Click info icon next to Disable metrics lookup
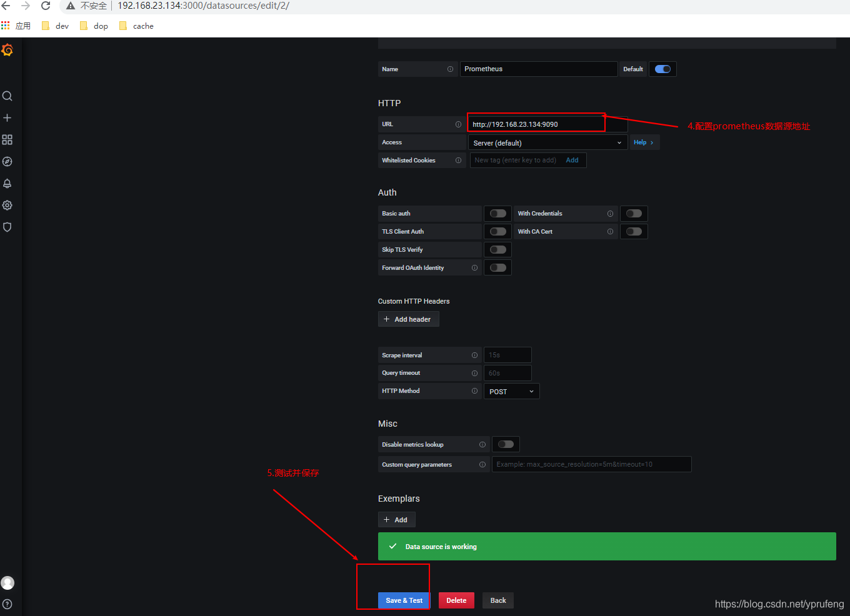850x616 pixels. coord(482,445)
